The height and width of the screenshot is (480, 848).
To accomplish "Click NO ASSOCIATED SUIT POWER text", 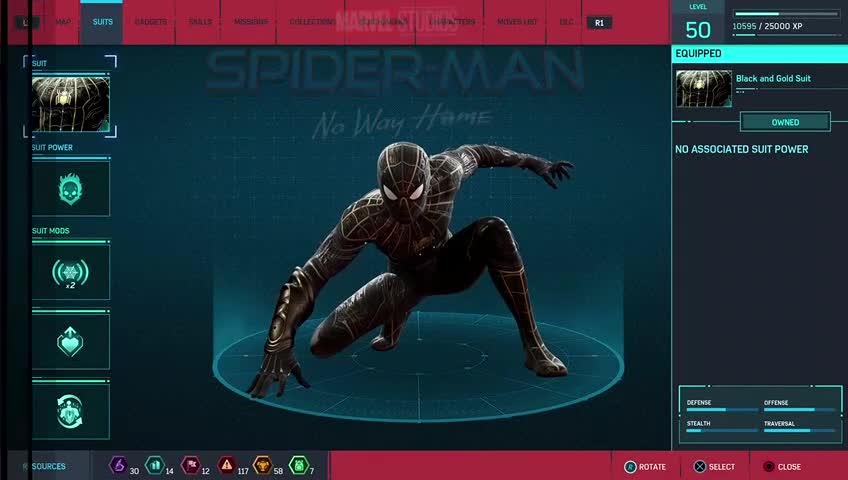I will click(x=741, y=149).
